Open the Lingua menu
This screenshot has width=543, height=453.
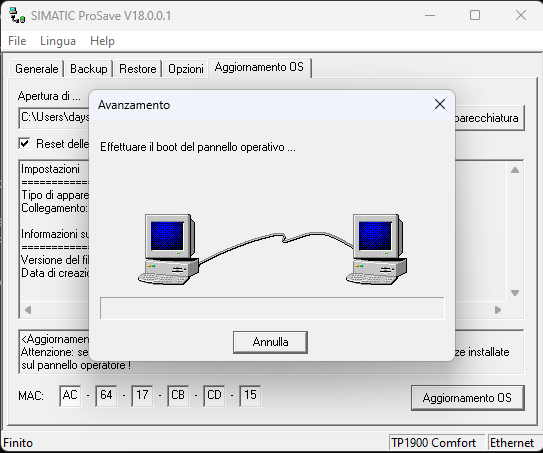tap(58, 41)
